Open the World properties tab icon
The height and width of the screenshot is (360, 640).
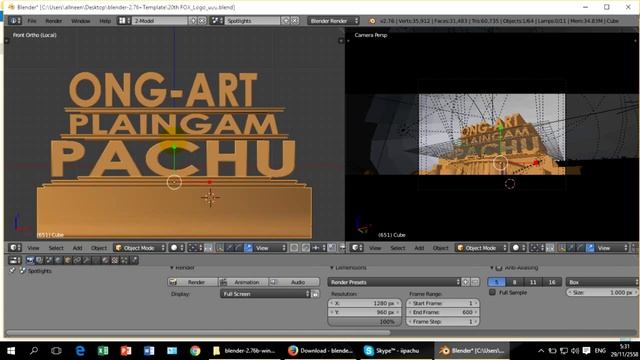pos(58,260)
